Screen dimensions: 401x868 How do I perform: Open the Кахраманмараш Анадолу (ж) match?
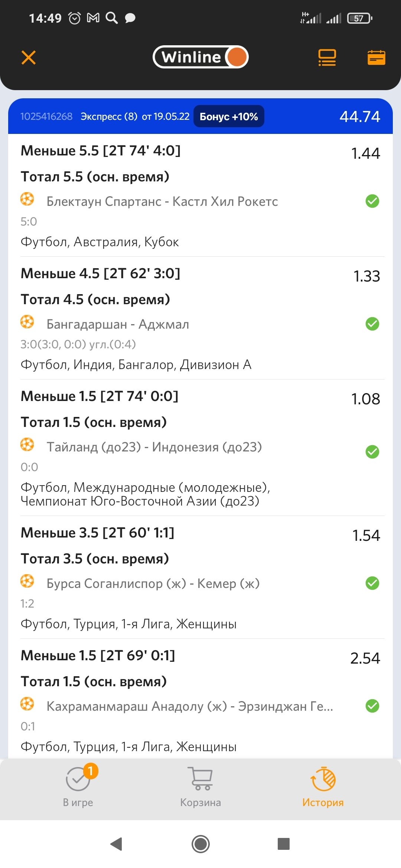(x=190, y=706)
